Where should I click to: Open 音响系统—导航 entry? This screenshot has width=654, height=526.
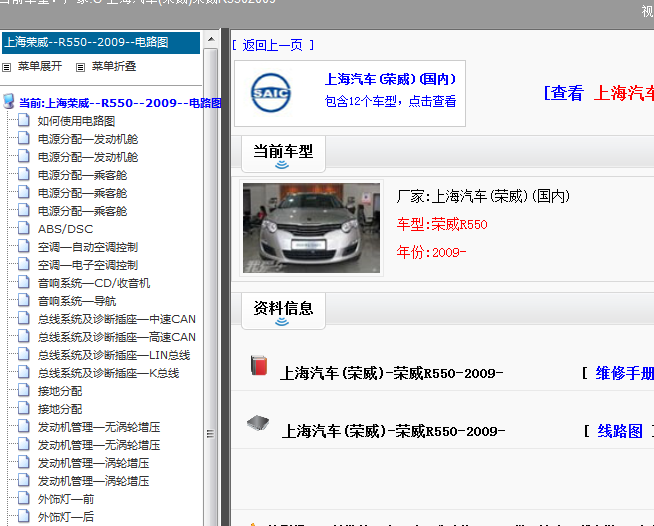pyautogui.click(x=77, y=301)
